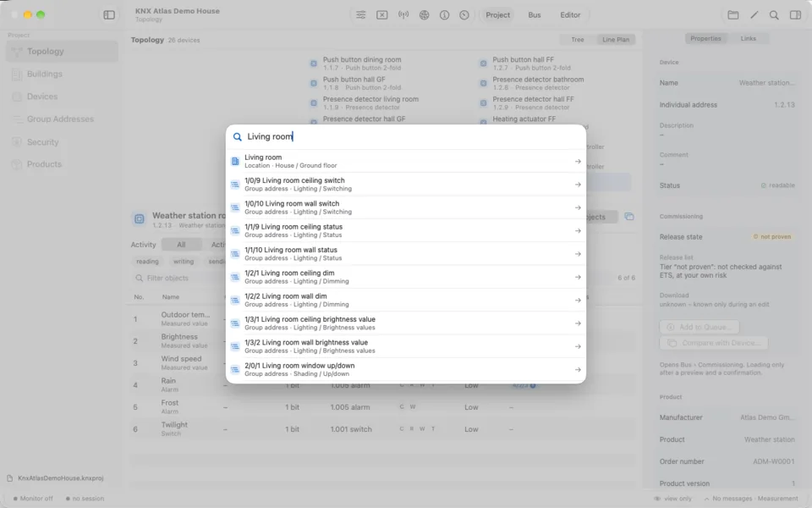Select Security in sidebar
This screenshot has width=812, height=508.
click(x=62, y=142)
